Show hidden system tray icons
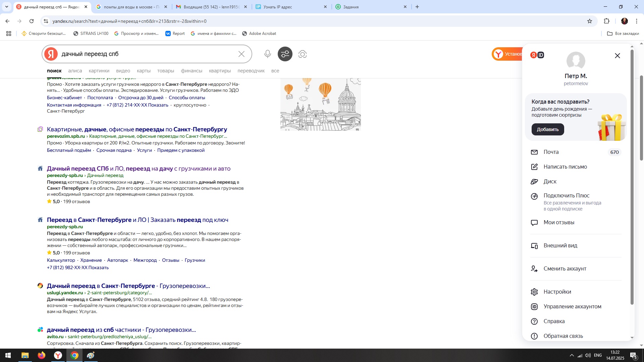 572,355
